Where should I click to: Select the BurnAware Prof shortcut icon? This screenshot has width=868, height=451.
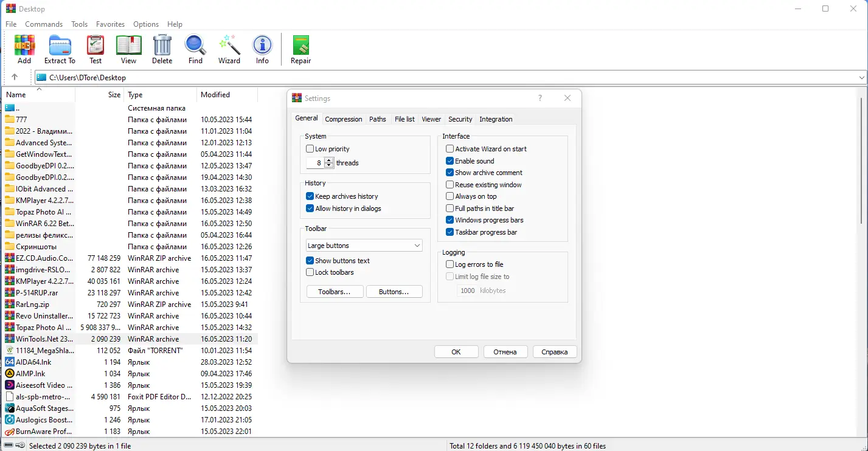click(x=10, y=432)
